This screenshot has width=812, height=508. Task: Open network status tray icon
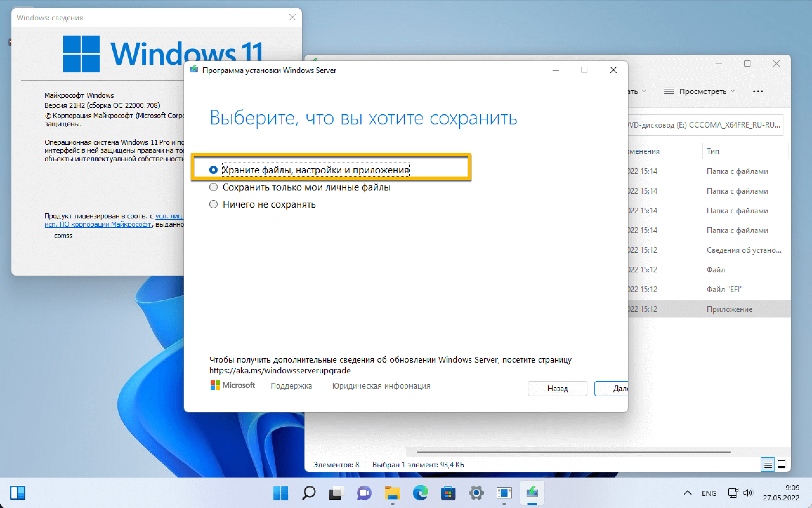point(733,493)
